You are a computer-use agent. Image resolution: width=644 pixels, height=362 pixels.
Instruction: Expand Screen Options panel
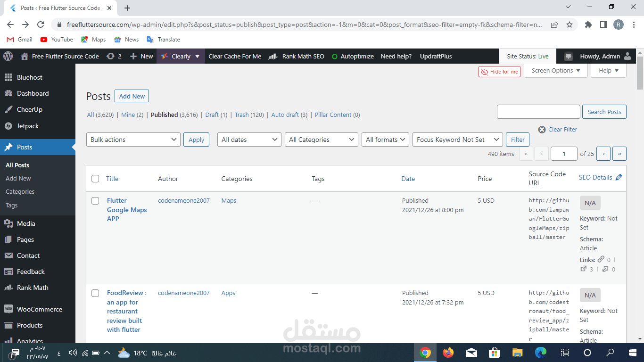coord(556,71)
